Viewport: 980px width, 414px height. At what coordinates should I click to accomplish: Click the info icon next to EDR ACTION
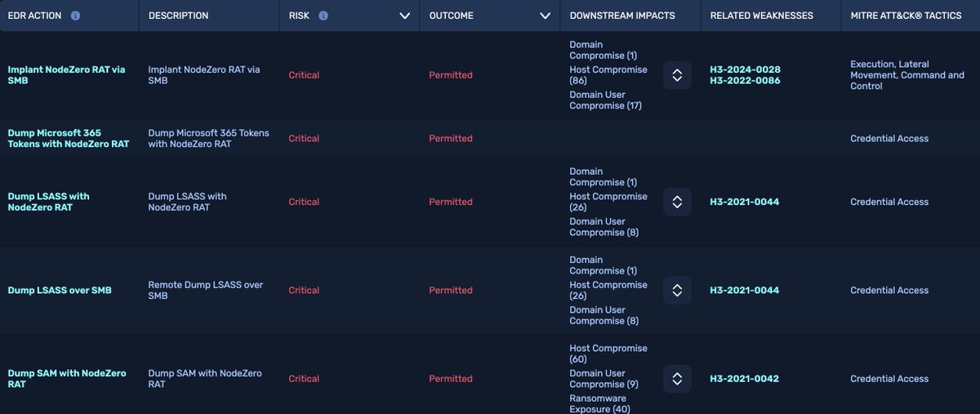(76, 16)
